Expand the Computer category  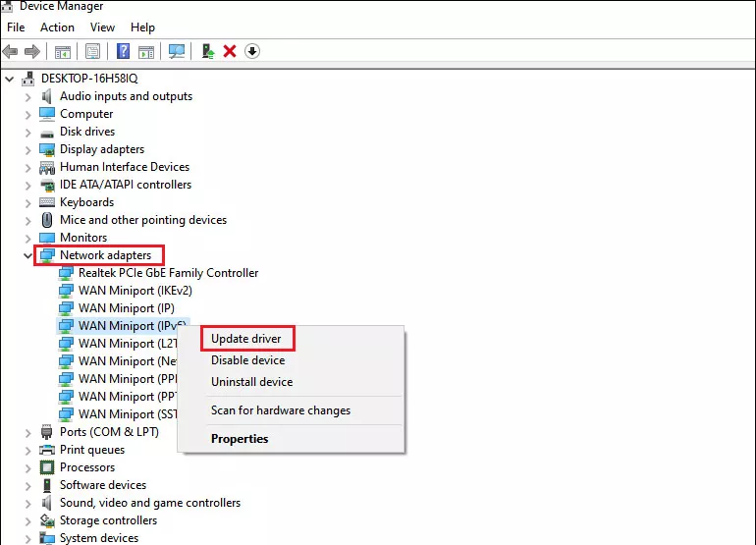(27, 115)
